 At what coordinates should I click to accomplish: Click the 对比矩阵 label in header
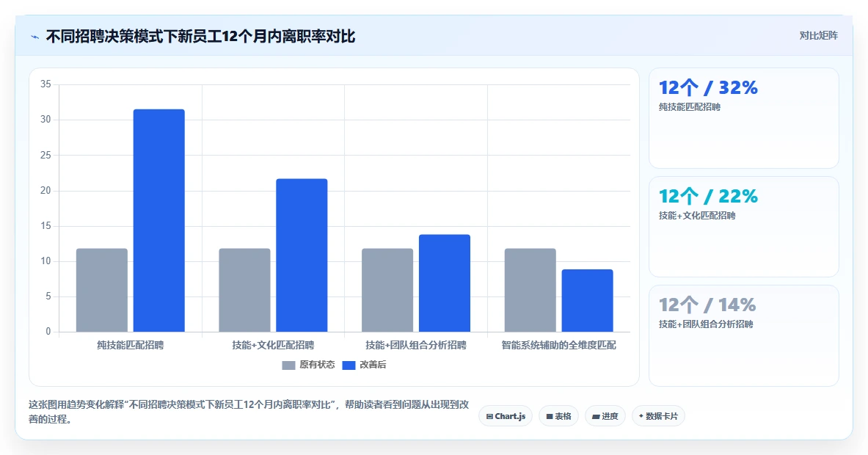818,35
